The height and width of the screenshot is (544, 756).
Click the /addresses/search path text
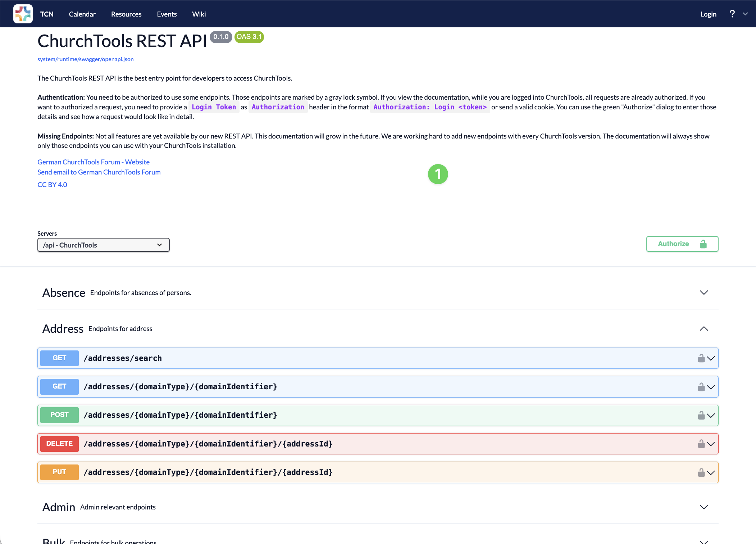[123, 358]
